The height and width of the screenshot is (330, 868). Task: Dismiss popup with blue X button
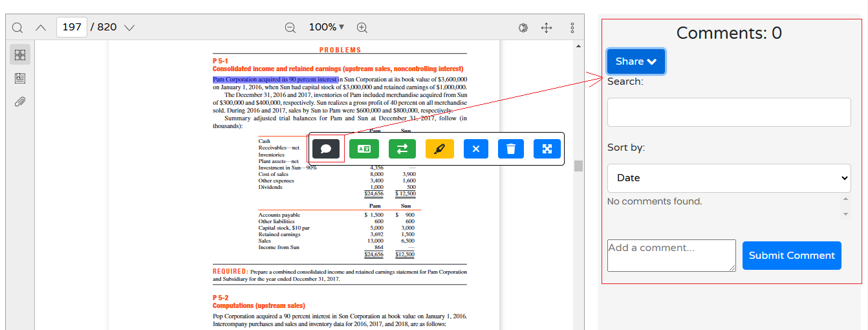click(x=476, y=149)
